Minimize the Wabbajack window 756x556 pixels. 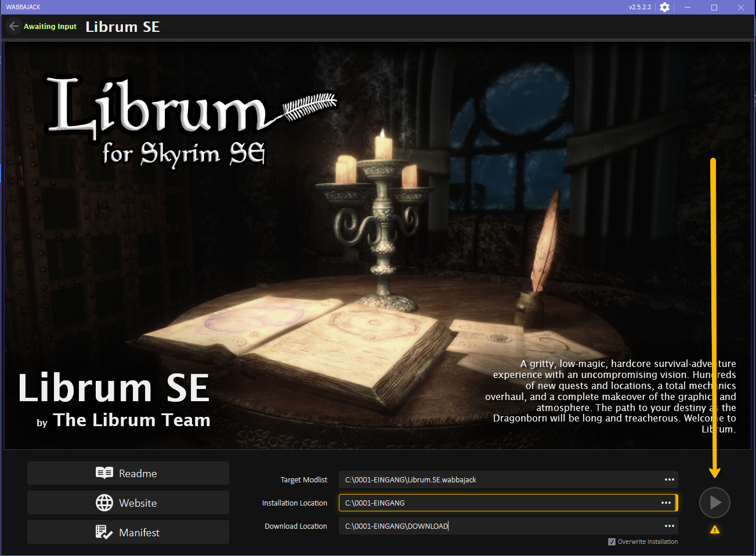(688, 8)
